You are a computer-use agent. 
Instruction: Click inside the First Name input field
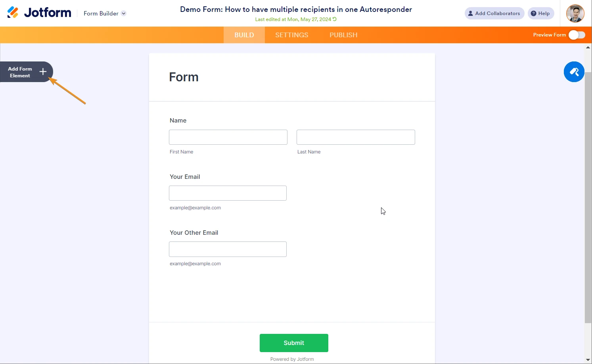click(228, 137)
